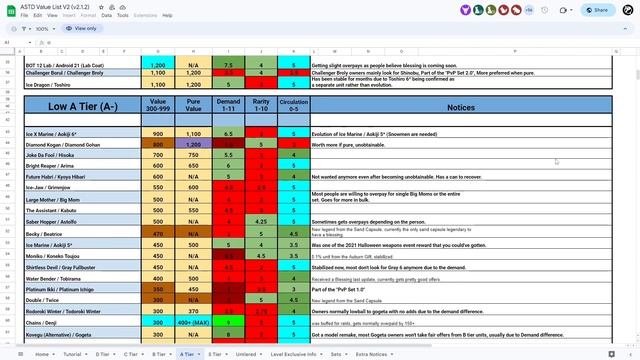Viewport: 640px width, 360px height.
Task: Click the first red collaborator avatar
Action: click(x=503, y=10)
